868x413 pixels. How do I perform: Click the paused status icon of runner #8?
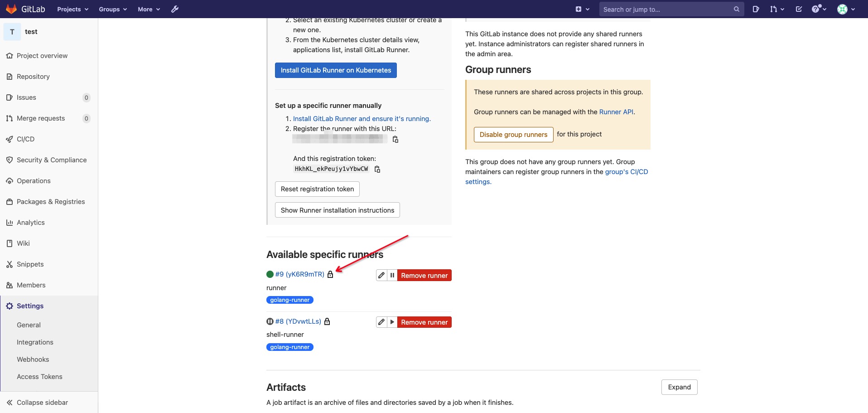270,321
